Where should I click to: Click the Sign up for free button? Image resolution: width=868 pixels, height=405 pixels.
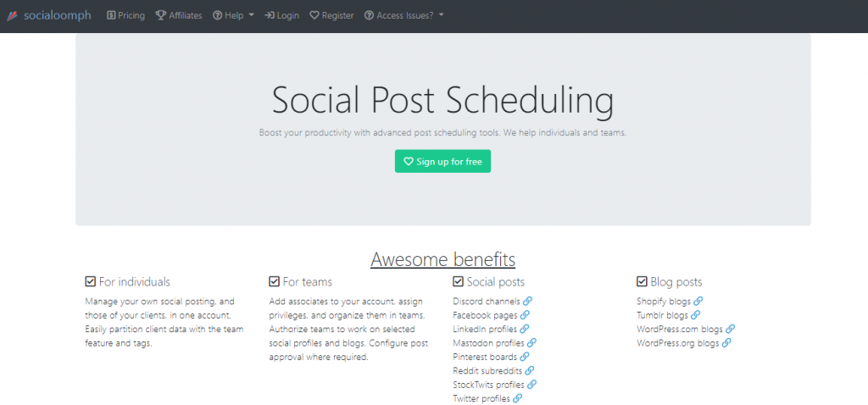442,162
